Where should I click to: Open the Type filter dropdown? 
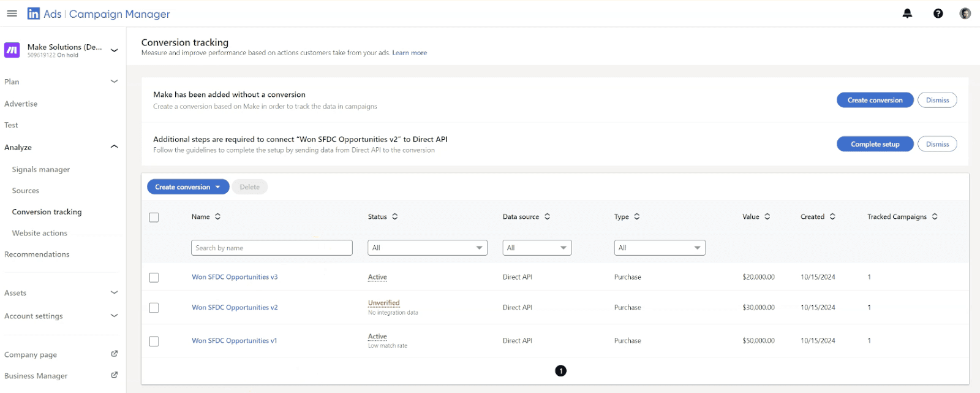pos(660,248)
